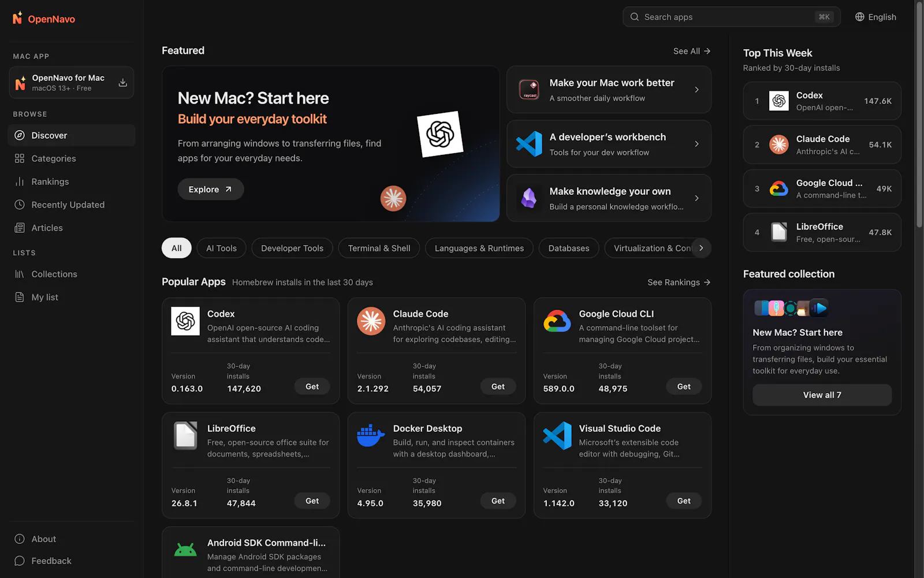Click the Collections library icon
Viewport: 924px width, 578px height.
tap(20, 274)
